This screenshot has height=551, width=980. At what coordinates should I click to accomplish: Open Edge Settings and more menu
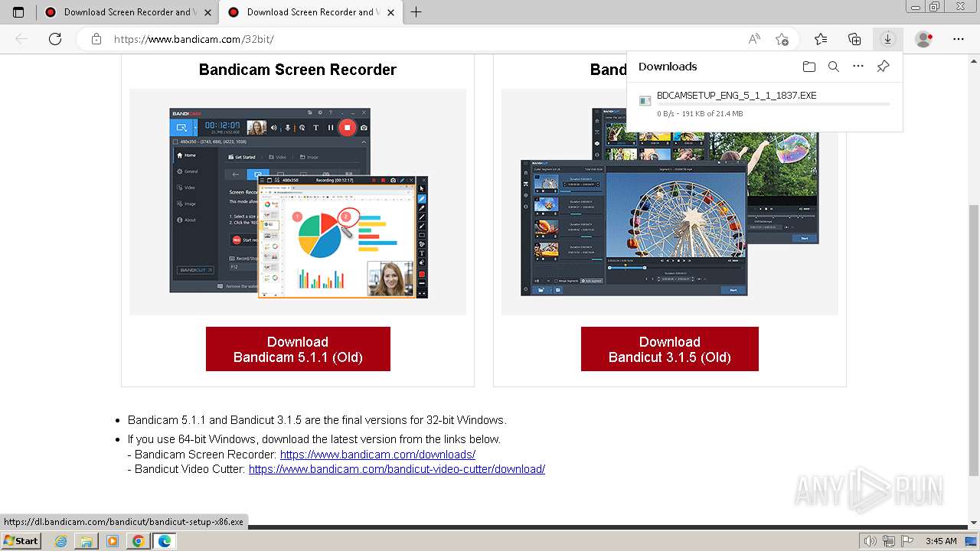pyautogui.click(x=959, y=39)
